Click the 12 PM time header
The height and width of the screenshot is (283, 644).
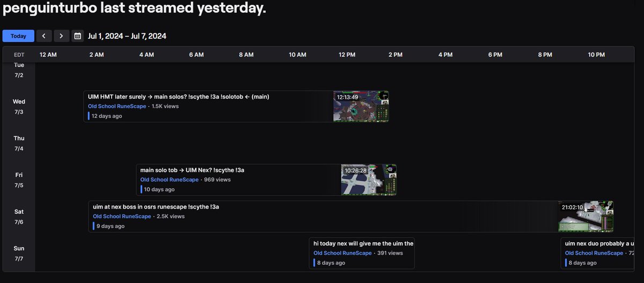click(347, 55)
